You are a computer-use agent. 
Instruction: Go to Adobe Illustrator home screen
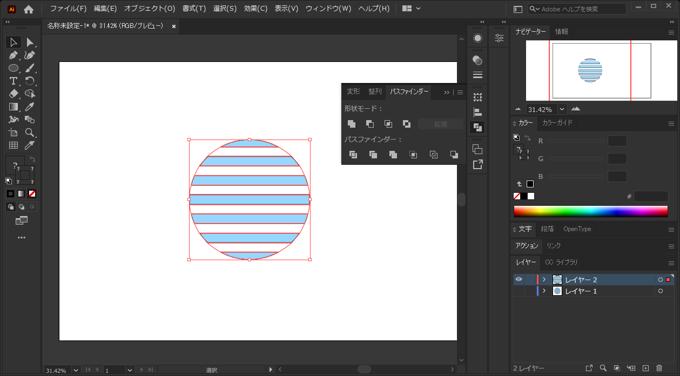pos(29,9)
